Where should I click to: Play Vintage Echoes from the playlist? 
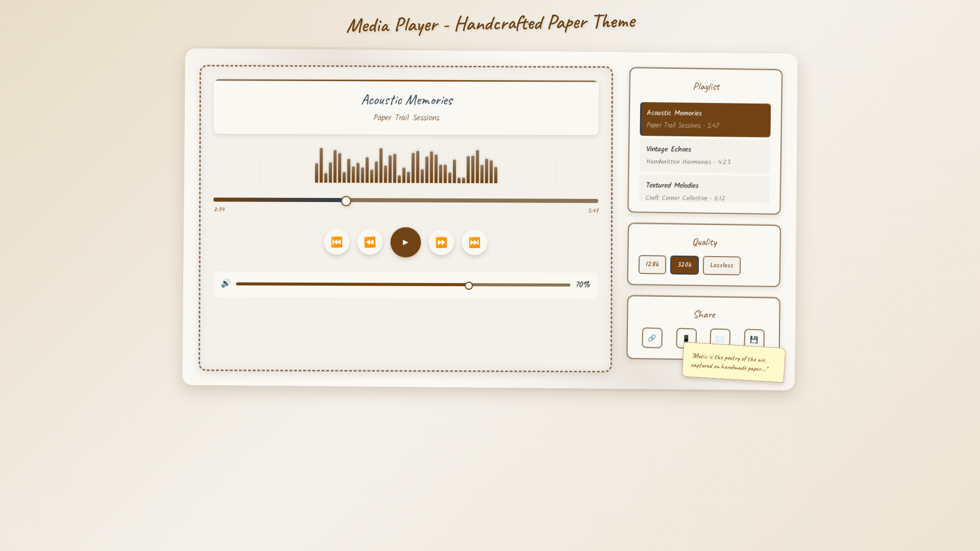704,155
